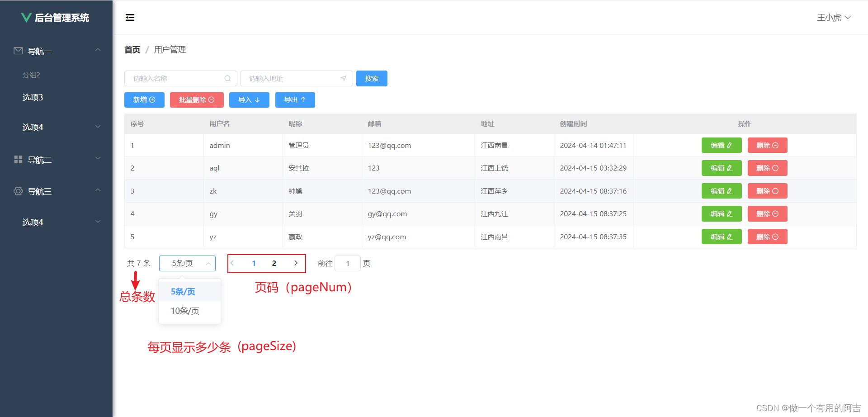Click the 2024-04-14 01:47:11 timestamp cell

593,145
